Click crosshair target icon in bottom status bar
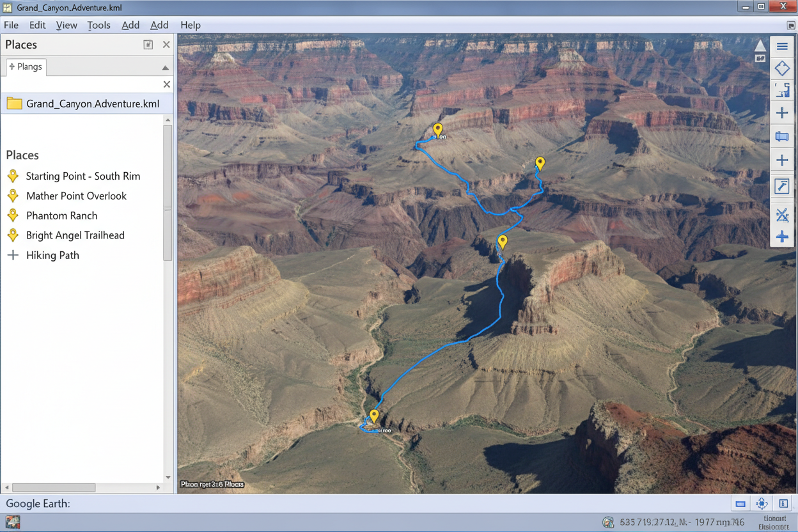Viewport: 798px width, 532px height. coord(762,504)
